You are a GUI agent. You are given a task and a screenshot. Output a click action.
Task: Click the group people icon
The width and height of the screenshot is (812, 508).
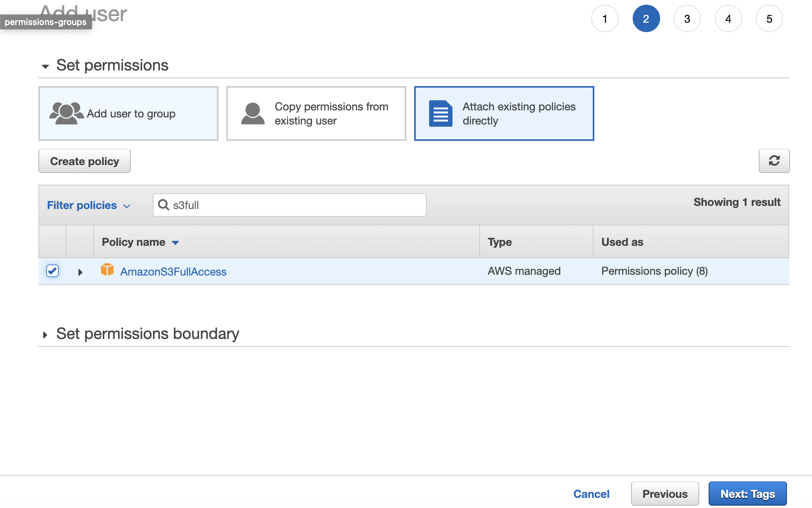pyautogui.click(x=66, y=113)
